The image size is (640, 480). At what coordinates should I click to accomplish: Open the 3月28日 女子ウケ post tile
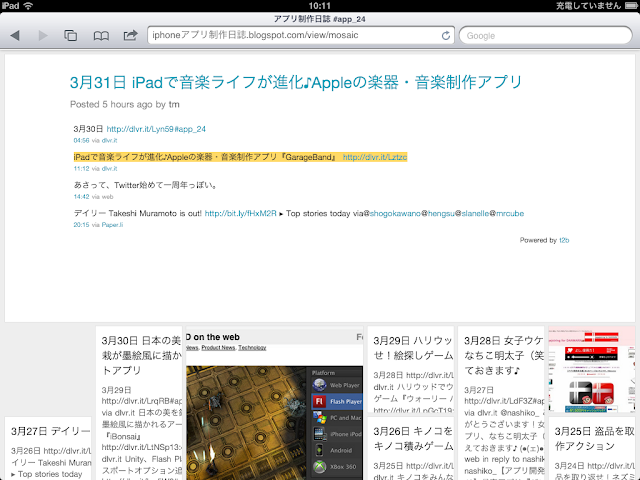(x=501, y=403)
